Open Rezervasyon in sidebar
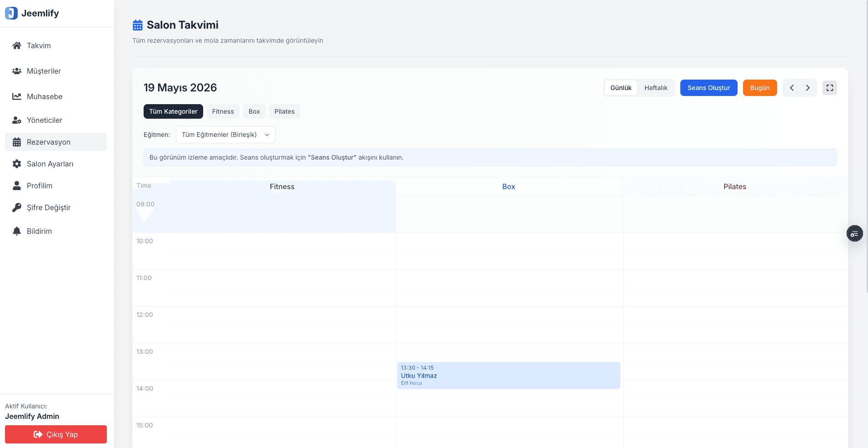Screen dimensions: 868x448 56,142
